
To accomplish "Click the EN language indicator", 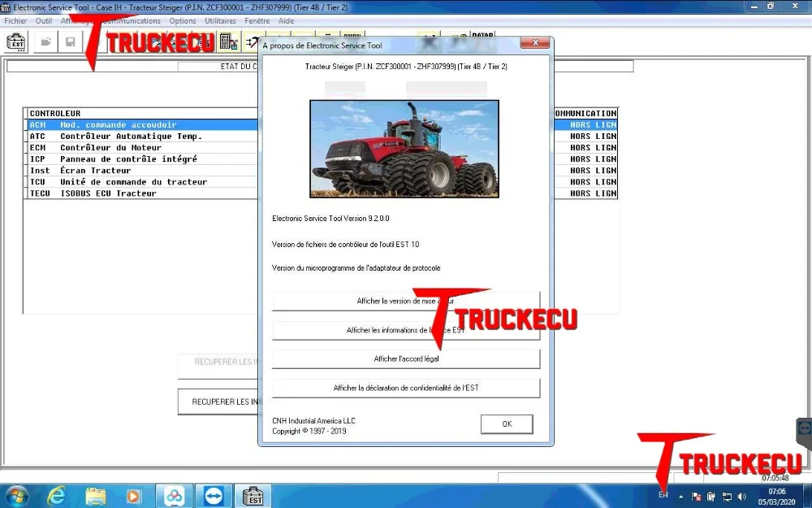I will pyautogui.click(x=663, y=495).
